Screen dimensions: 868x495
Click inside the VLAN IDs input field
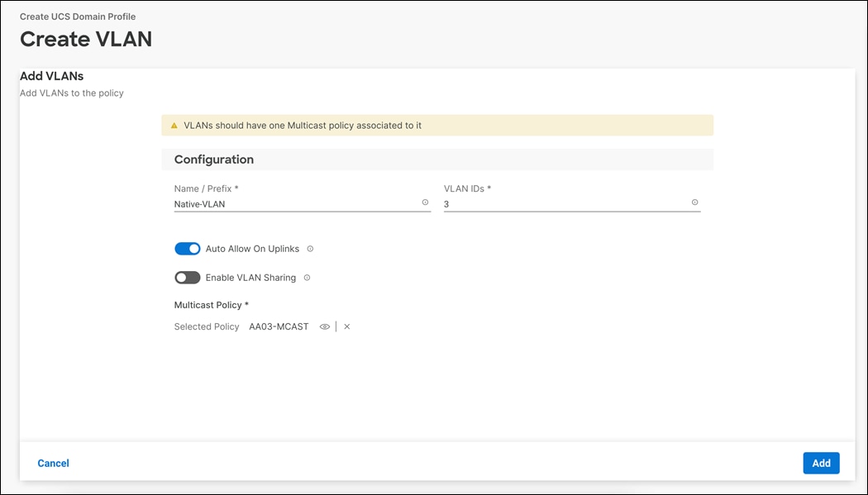pyautogui.click(x=537, y=203)
